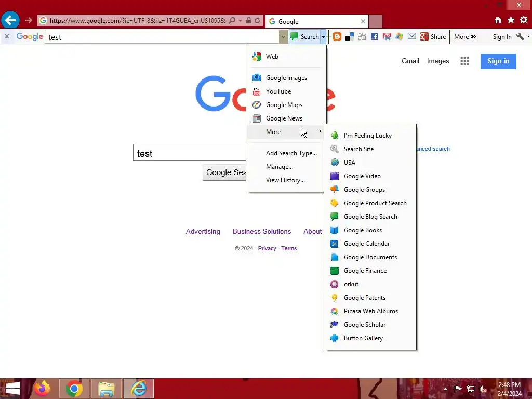Close the Google browser tab
The image size is (532, 399).
coord(363,21)
